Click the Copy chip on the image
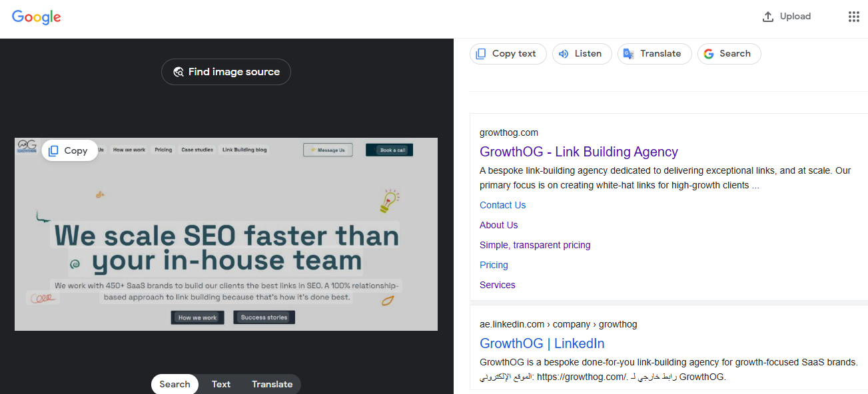 point(69,150)
